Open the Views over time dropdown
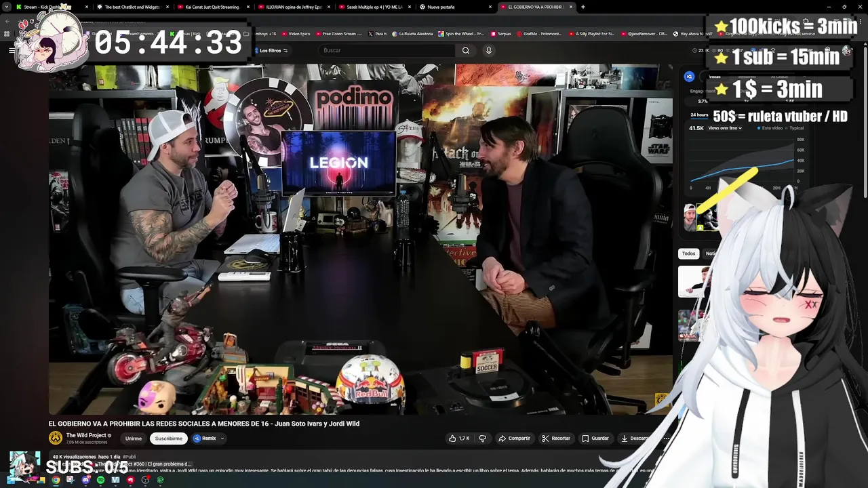 coord(725,128)
